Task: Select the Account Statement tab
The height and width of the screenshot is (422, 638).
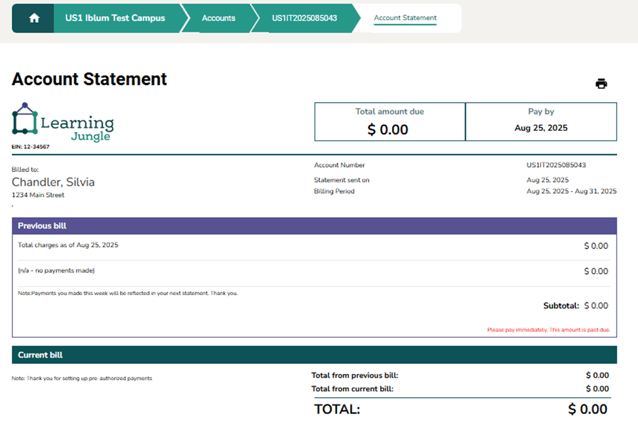Action: coord(405,18)
